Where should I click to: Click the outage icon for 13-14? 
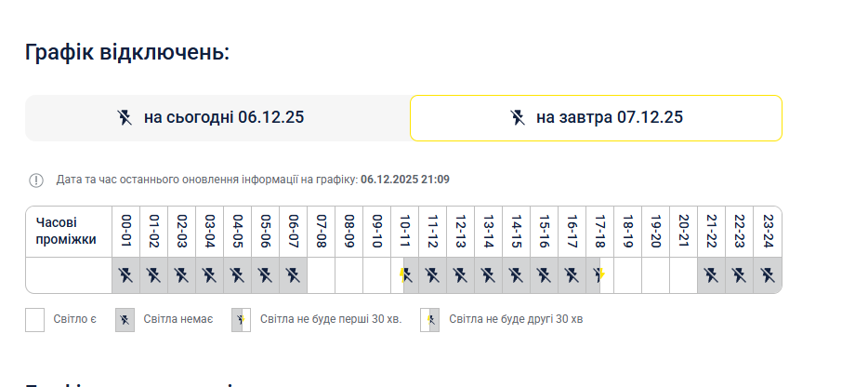489,275
